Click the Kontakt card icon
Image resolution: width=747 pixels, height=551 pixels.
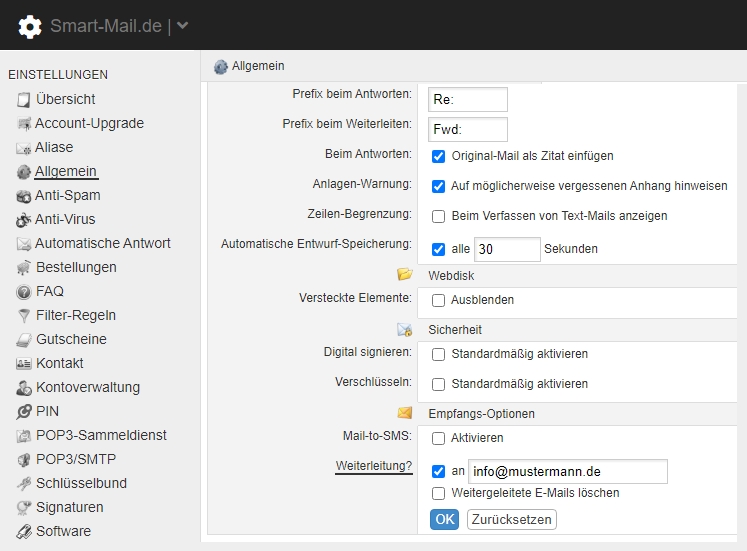[x=23, y=364]
